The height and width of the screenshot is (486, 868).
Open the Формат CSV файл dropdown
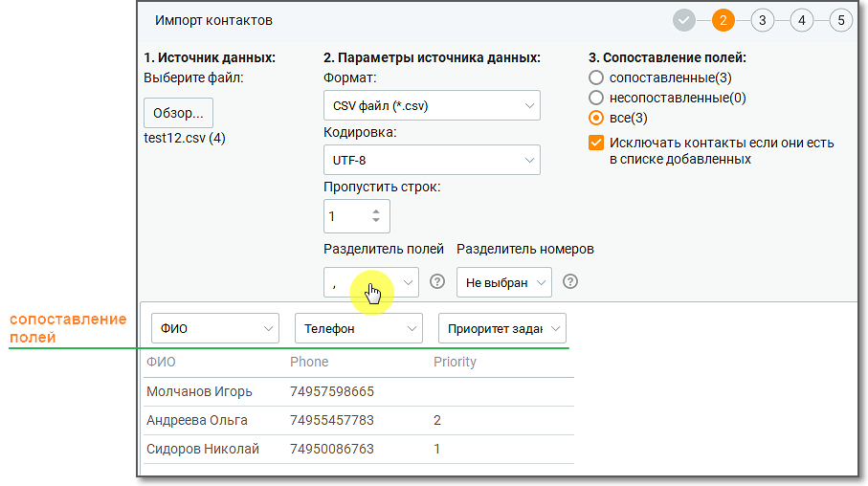pyautogui.click(x=432, y=105)
